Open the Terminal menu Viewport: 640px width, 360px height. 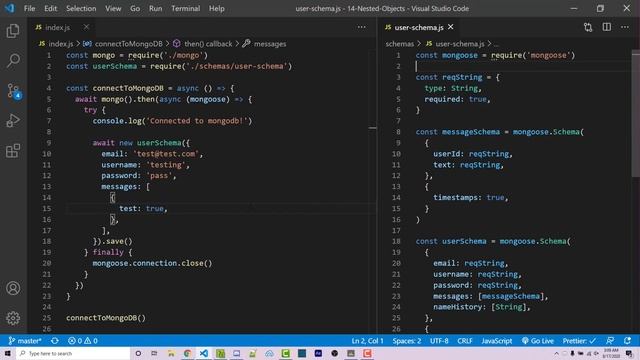tap(186, 8)
